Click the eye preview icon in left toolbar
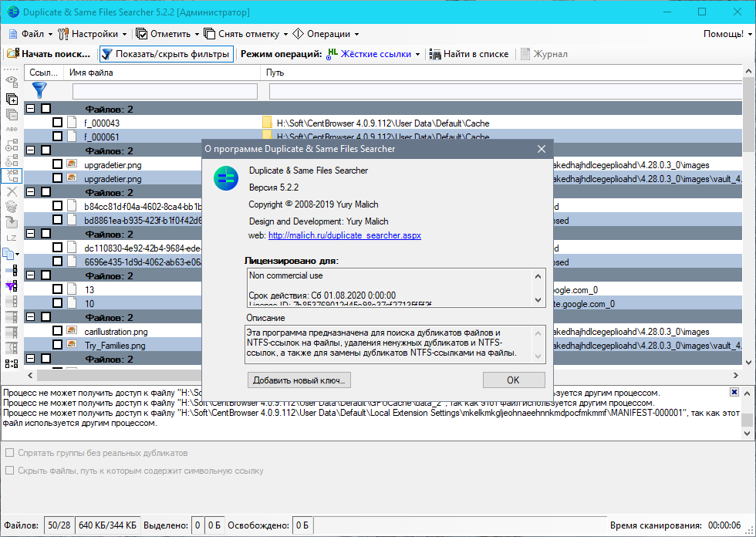The height and width of the screenshot is (537, 756). click(12, 82)
